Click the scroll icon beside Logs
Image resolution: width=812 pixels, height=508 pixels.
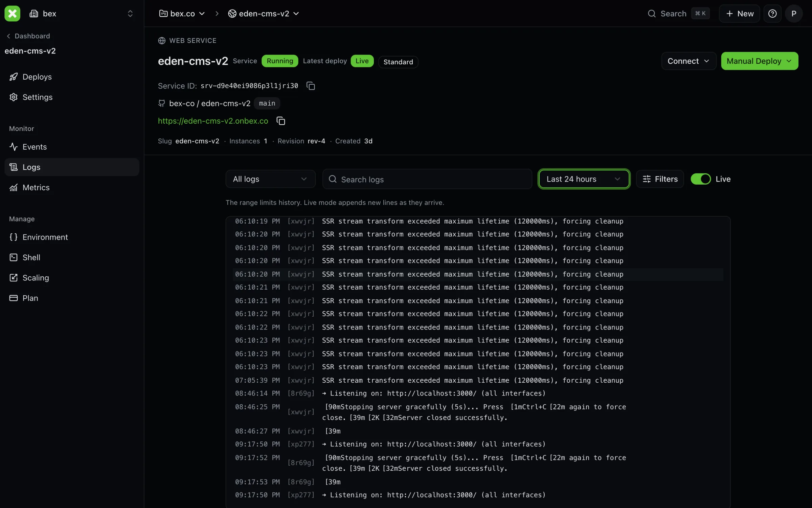coord(14,167)
